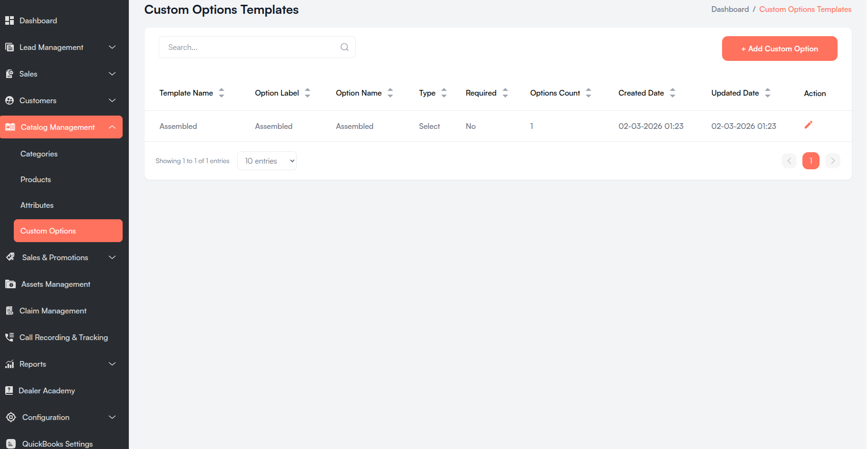Open Products in the sidebar
Viewport: 868px width, 449px height.
(36, 179)
